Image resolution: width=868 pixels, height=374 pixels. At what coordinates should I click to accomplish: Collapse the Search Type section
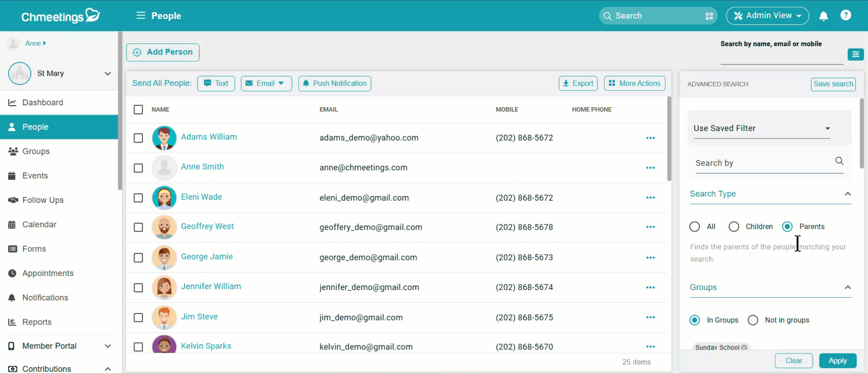[x=848, y=194]
